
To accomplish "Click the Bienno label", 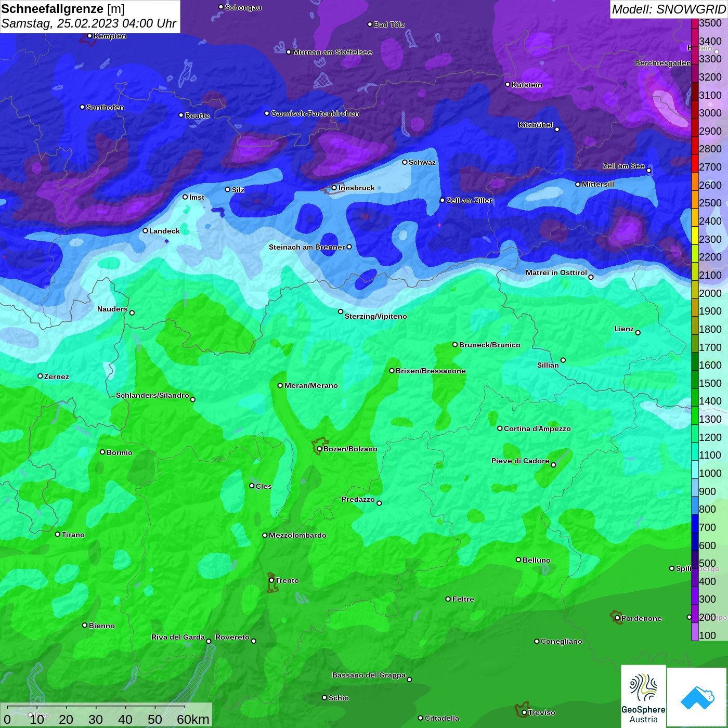I will 102,626.
